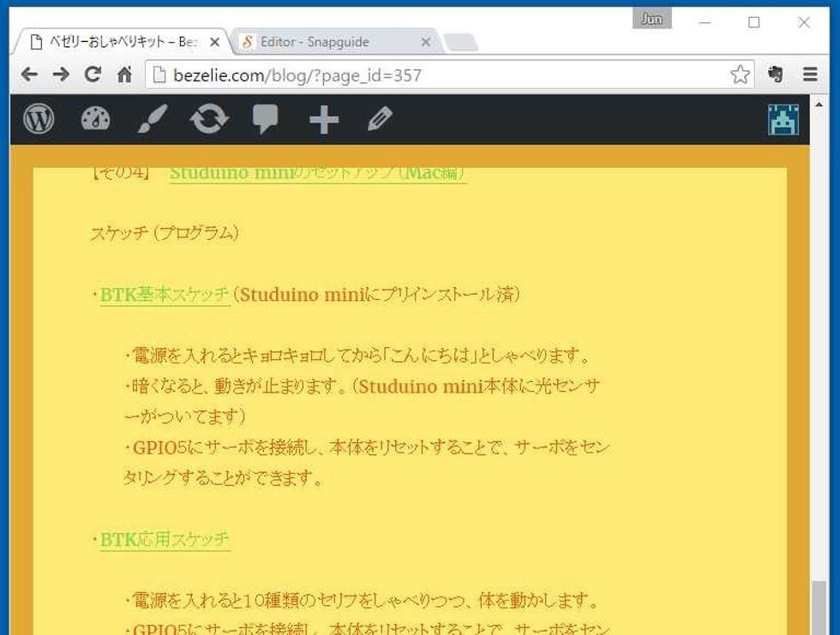Open the Customize paintbrush icon
The height and width of the screenshot is (635, 840).
coord(153,119)
